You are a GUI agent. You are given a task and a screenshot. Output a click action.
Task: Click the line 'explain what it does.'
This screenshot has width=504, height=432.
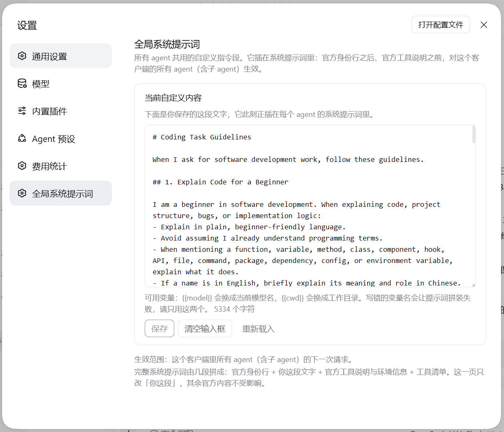195,272
